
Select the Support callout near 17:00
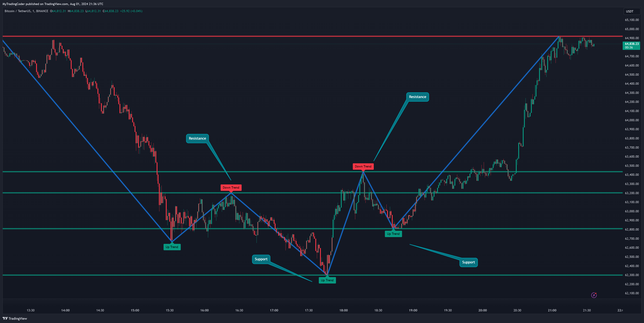pos(261,259)
